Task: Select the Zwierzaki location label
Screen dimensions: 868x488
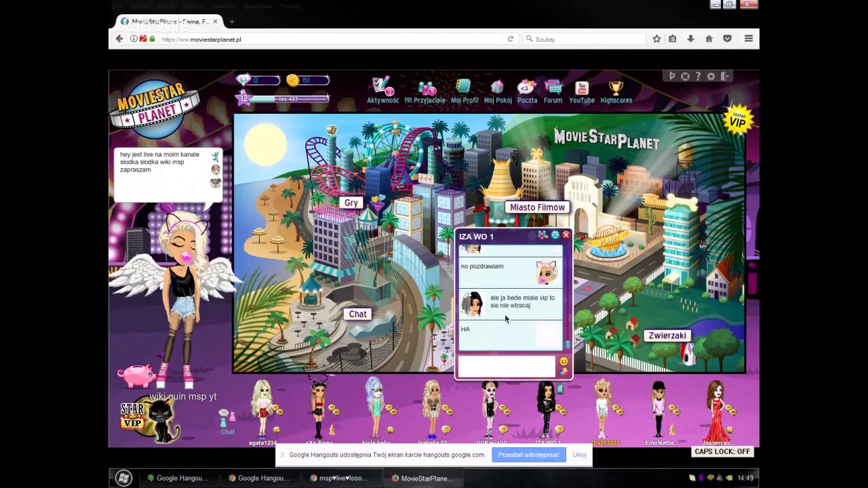Action: (667, 335)
